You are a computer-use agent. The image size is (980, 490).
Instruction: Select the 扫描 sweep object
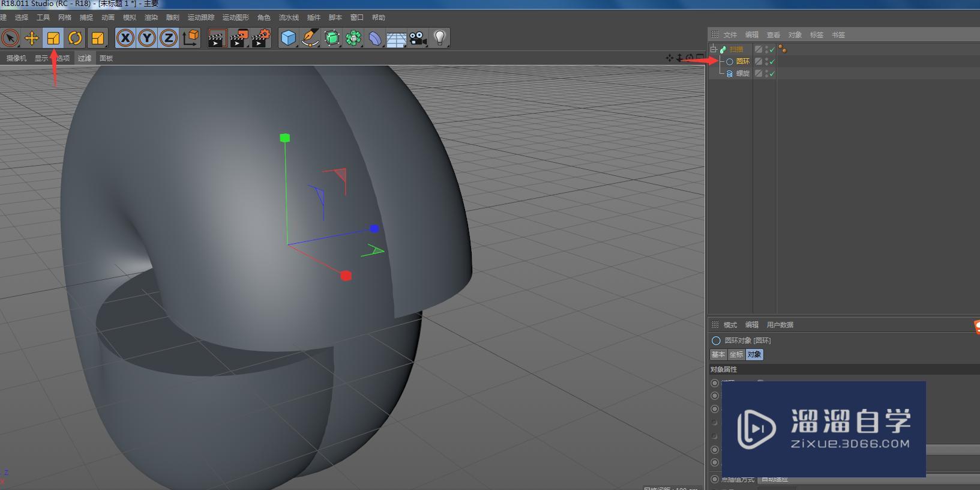click(736, 49)
